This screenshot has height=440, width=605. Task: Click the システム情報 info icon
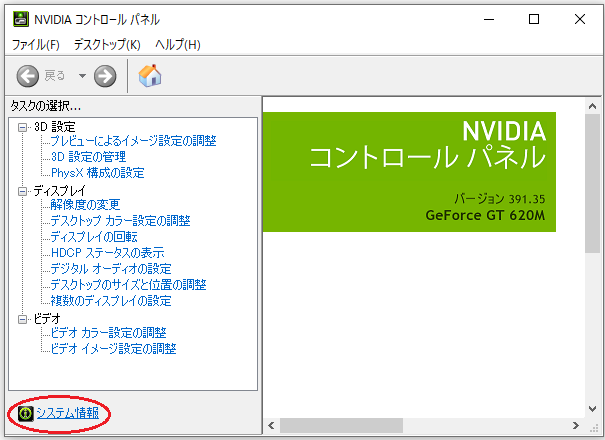tap(25, 413)
